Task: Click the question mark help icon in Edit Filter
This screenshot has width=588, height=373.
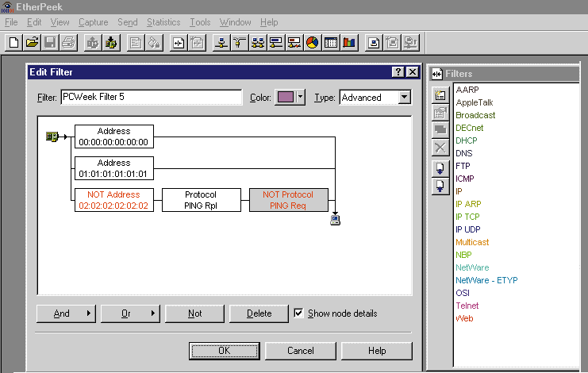Action: (x=398, y=71)
